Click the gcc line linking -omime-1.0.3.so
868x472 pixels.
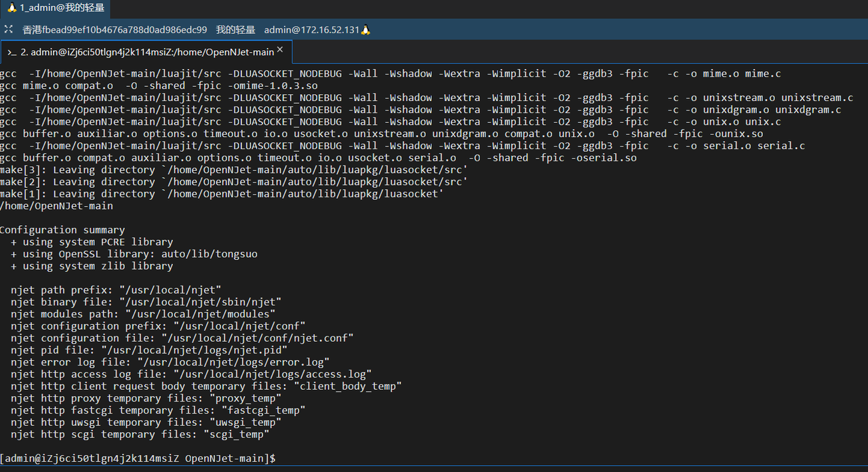coord(159,85)
